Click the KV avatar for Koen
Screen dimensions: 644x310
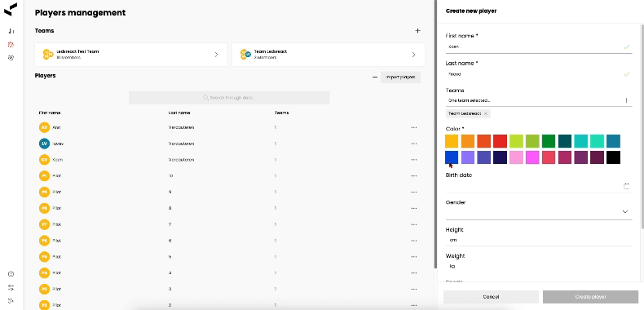coord(44,160)
